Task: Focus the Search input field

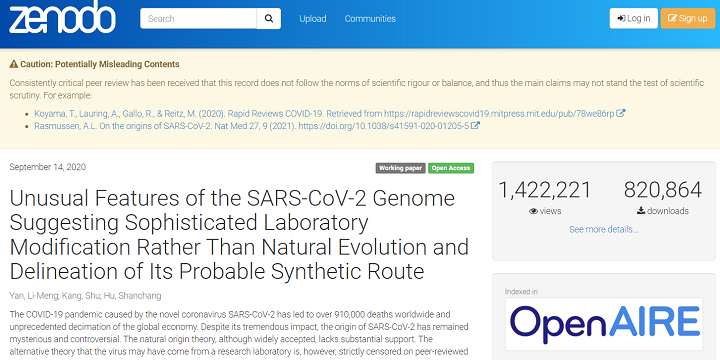Action: coord(198,18)
